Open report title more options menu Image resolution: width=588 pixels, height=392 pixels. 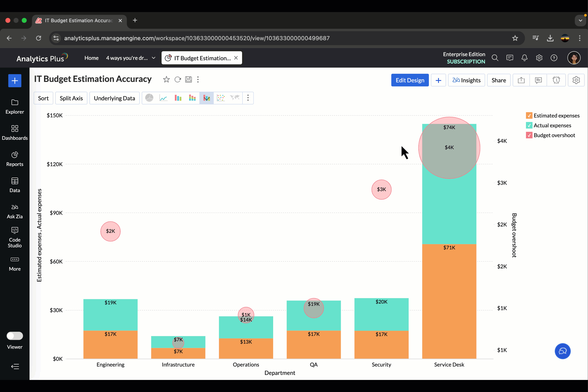[x=198, y=80]
